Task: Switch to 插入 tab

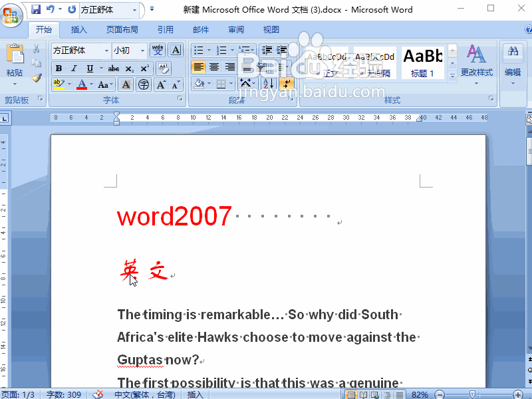Action: (78, 29)
